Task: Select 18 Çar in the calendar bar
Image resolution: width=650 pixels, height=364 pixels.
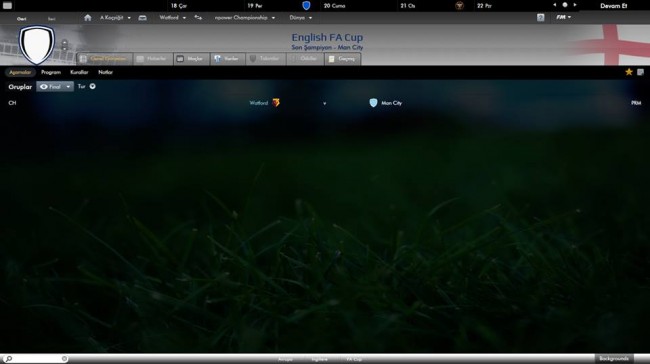Action: [x=179, y=6]
